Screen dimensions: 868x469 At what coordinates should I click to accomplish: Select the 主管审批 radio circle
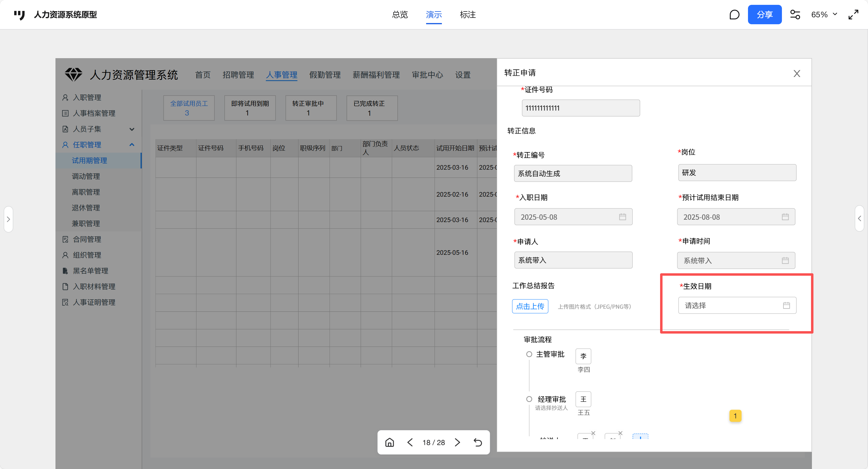529,354
